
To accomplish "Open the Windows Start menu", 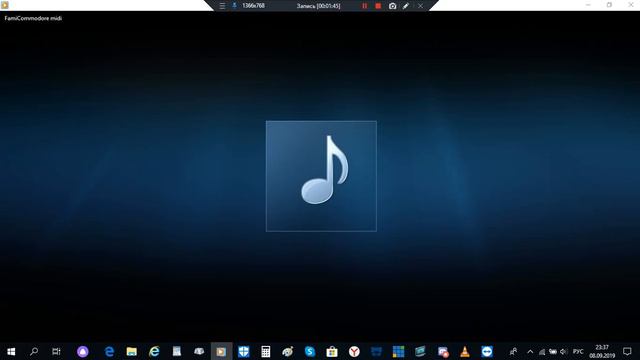I will [11, 351].
